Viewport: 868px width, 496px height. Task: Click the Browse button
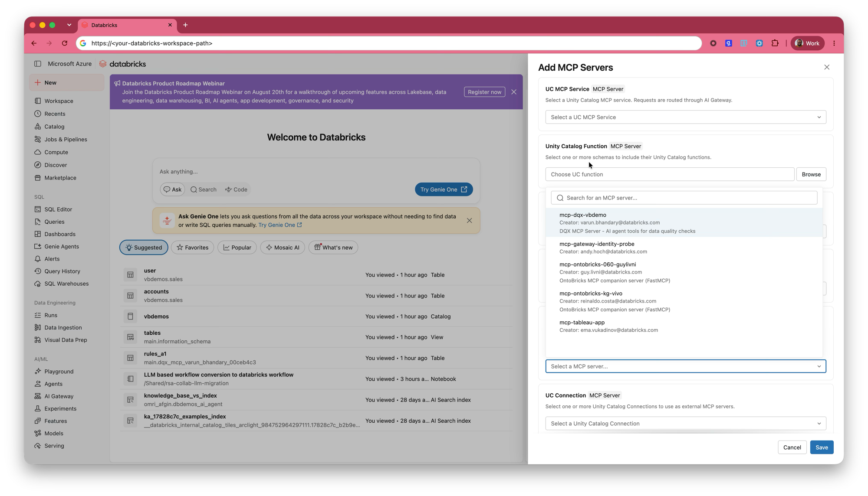click(x=811, y=174)
